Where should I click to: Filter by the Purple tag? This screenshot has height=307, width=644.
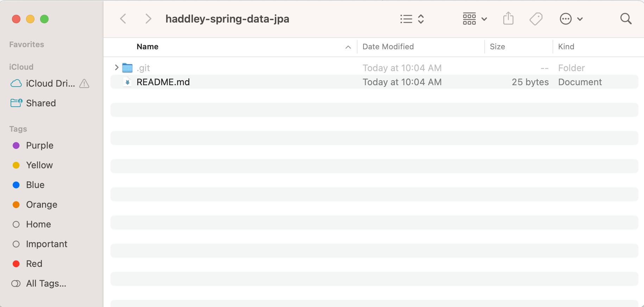point(39,145)
